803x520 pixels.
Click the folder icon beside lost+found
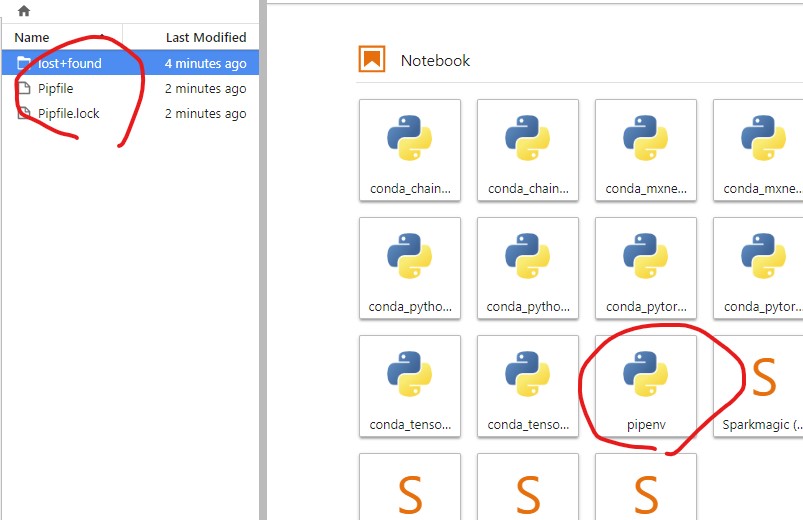click(24, 63)
